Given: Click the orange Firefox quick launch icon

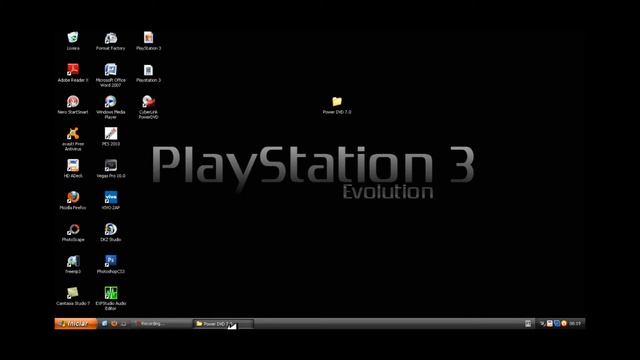Looking at the screenshot, I should (114, 324).
